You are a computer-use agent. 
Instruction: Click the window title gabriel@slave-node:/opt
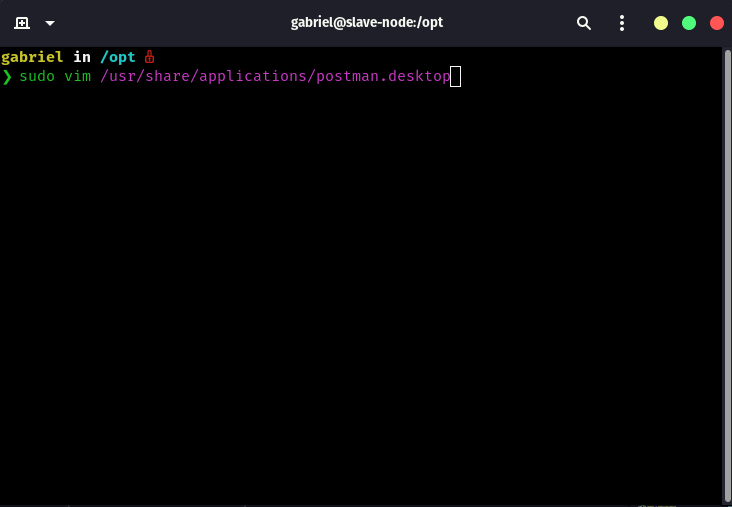pyautogui.click(x=366, y=22)
